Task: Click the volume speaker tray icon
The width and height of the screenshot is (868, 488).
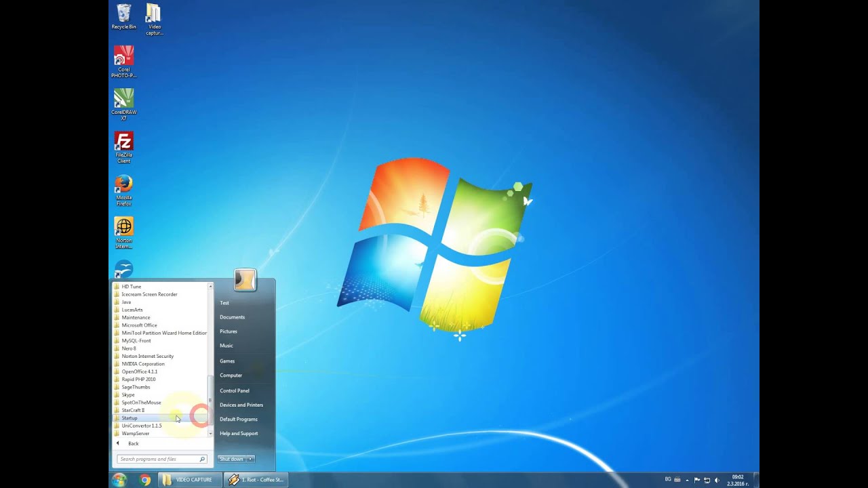Action: (717, 480)
